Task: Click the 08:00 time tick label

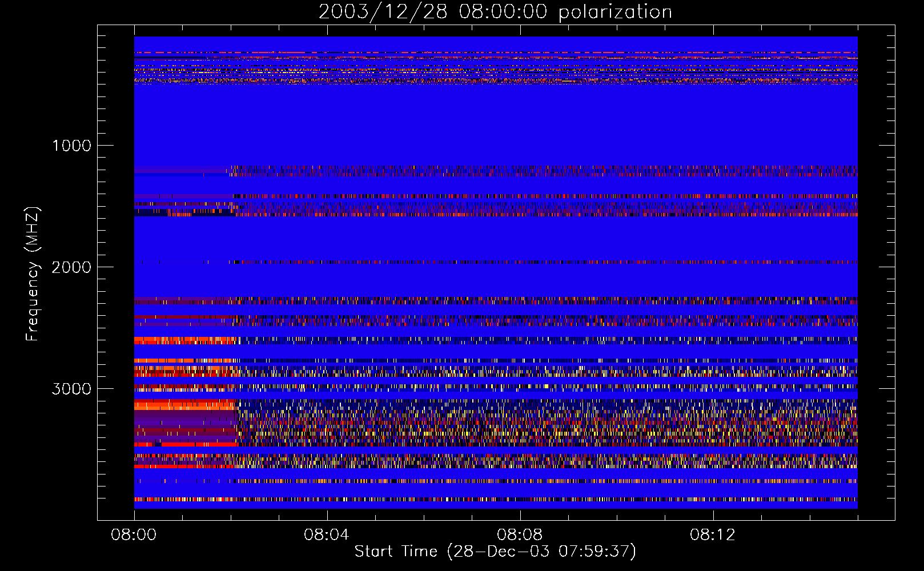Action: coord(134,535)
